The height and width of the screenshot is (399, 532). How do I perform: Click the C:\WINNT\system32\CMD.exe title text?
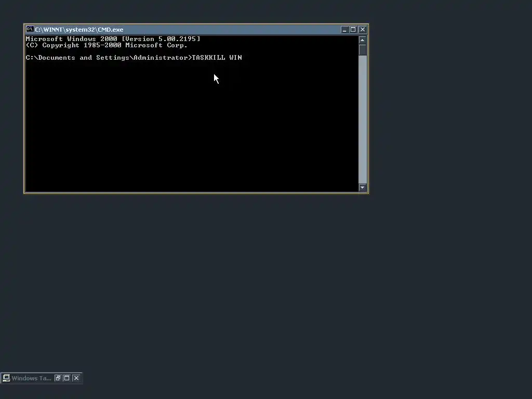[79, 30]
